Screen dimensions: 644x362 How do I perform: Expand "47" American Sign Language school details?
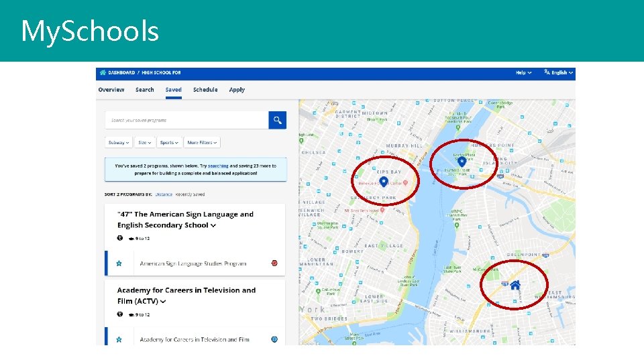pyautogui.click(x=213, y=225)
